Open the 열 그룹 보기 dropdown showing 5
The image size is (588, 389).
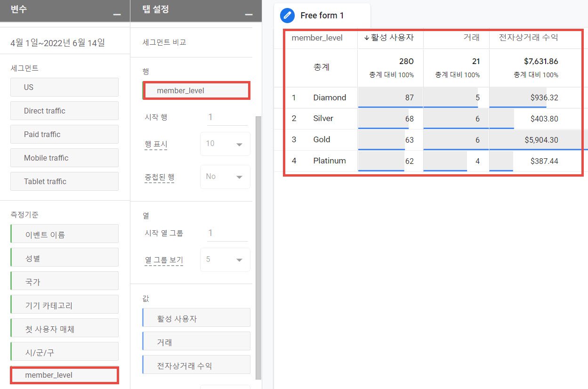(x=225, y=259)
